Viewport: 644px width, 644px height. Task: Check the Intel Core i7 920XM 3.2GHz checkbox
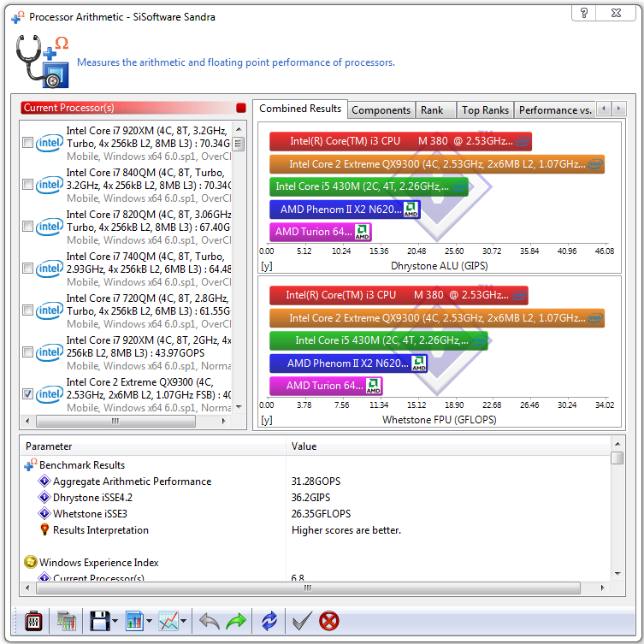27,143
